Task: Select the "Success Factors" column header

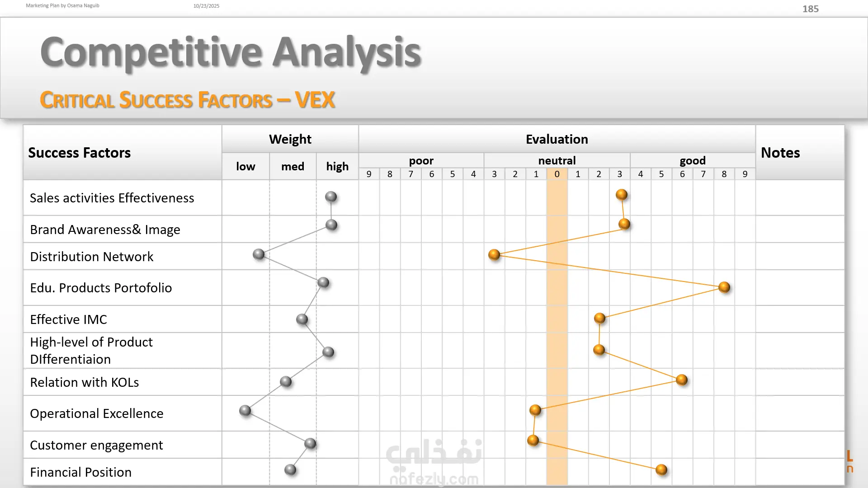Action: (x=80, y=153)
